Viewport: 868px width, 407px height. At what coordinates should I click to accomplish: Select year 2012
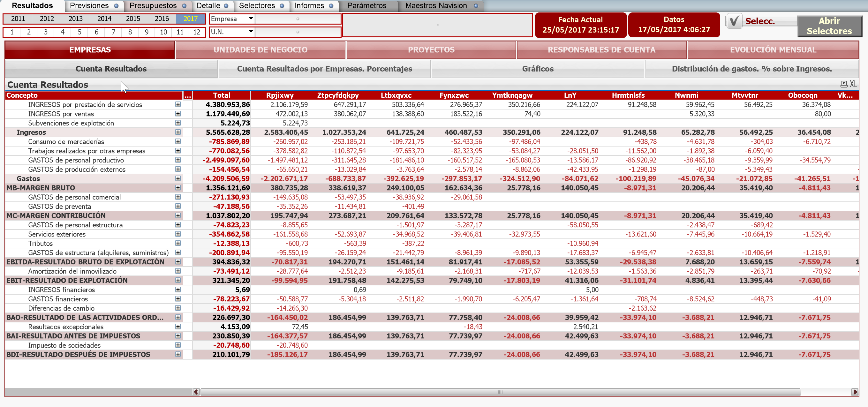click(47, 19)
